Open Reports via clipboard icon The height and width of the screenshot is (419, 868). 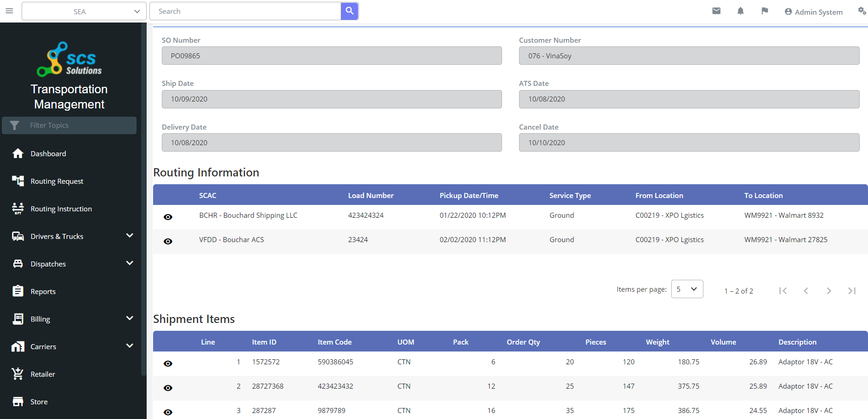[x=18, y=291]
